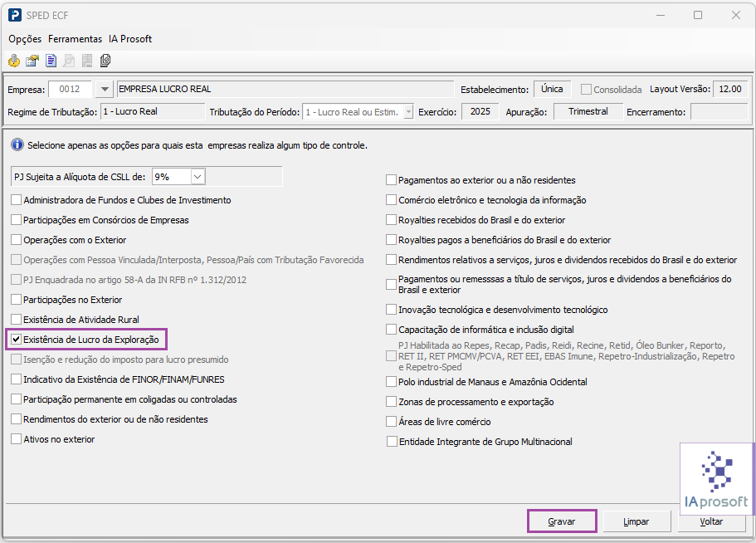Expand the Empresa code dropdown arrow
This screenshot has width=756, height=543.
(104, 89)
